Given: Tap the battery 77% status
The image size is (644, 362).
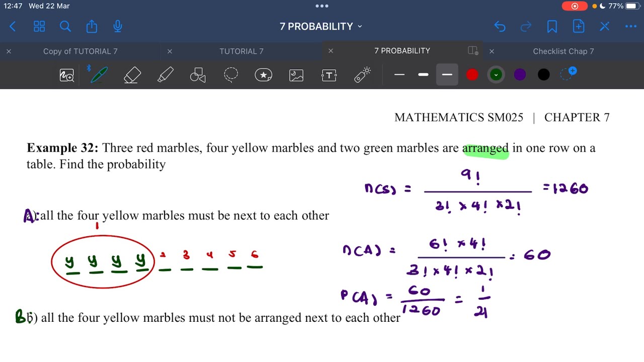Looking at the screenshot, I should (x=624, y=6).
